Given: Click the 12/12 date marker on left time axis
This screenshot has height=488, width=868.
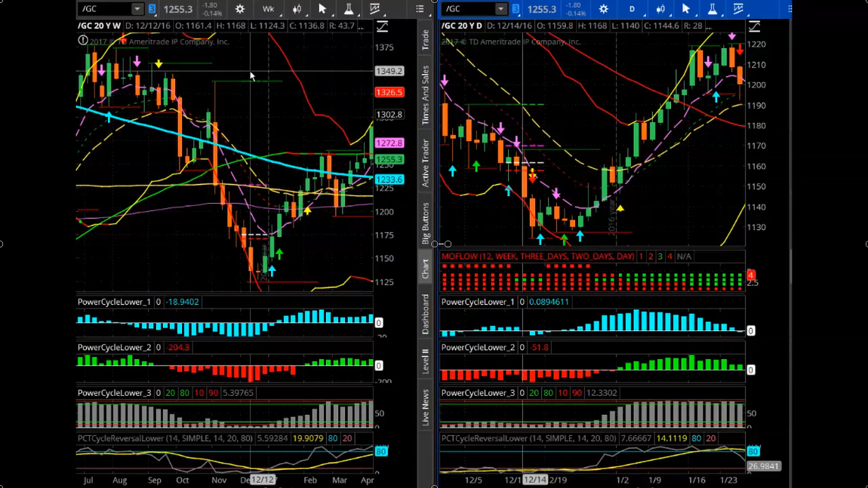Looking at the screenshot, I should [x=263, y=480].
